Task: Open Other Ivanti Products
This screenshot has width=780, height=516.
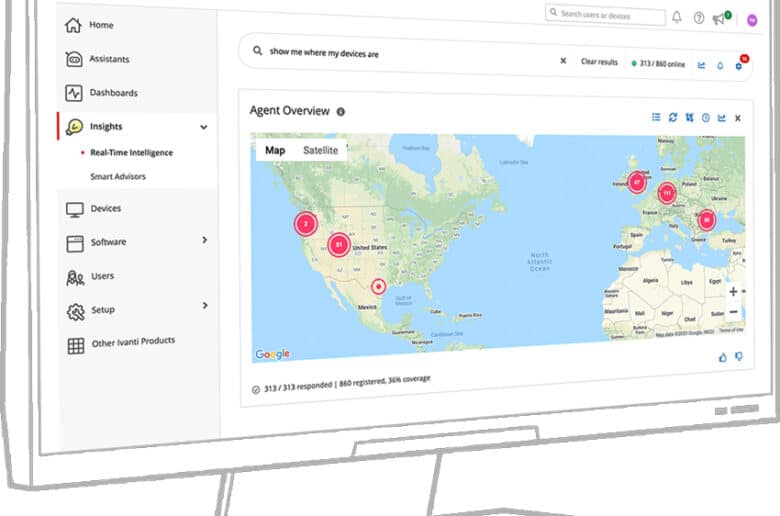Action: coord(121,343)
